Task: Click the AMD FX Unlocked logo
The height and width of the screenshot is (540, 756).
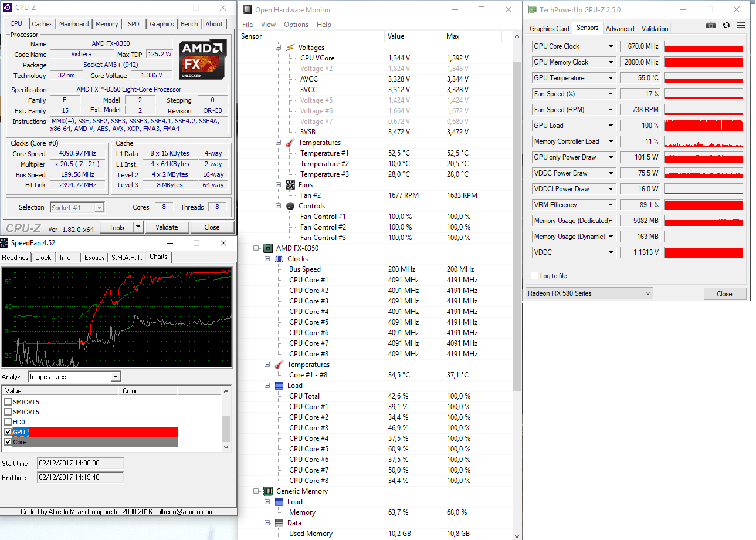Action: (203, 59)
